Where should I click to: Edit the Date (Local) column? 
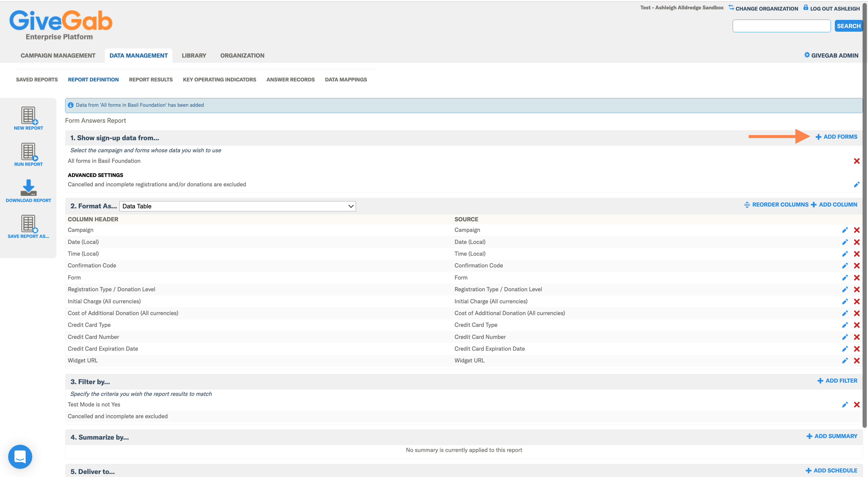coord(845,242)
